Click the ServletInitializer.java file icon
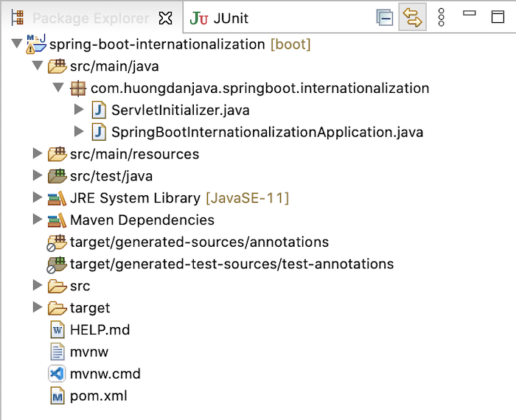The image size is (516, 420). tap(99, 111)
